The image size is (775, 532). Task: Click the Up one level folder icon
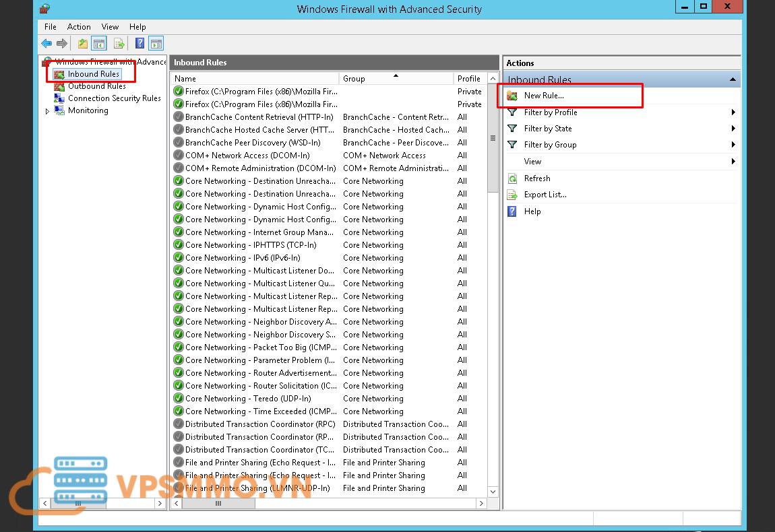click(x=82, y=44)
